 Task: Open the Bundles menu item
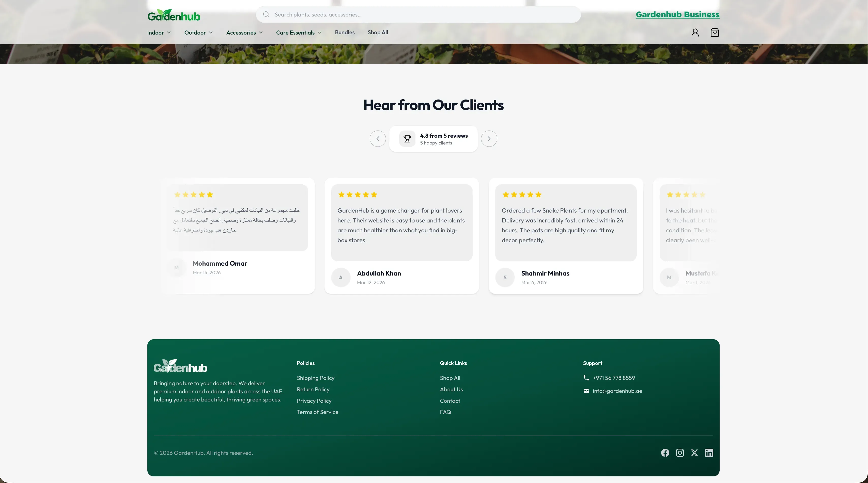coord(344,32)
